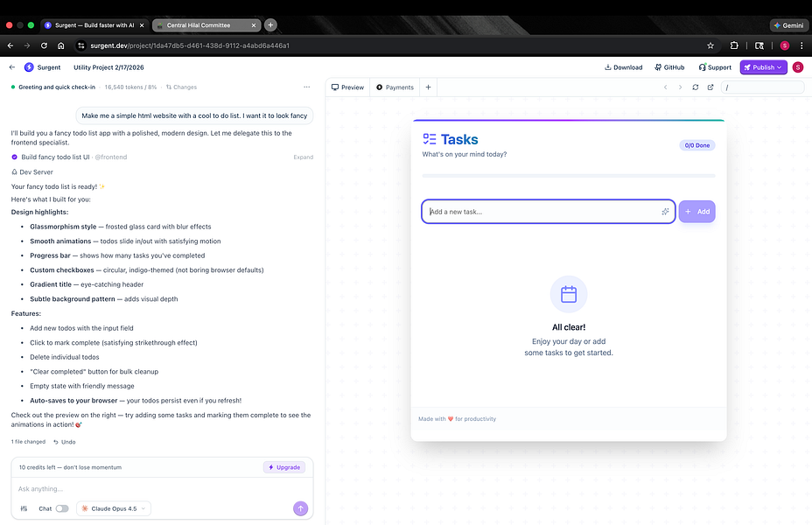
Task: Open the Publish dropdown
Action: point(763,67)
